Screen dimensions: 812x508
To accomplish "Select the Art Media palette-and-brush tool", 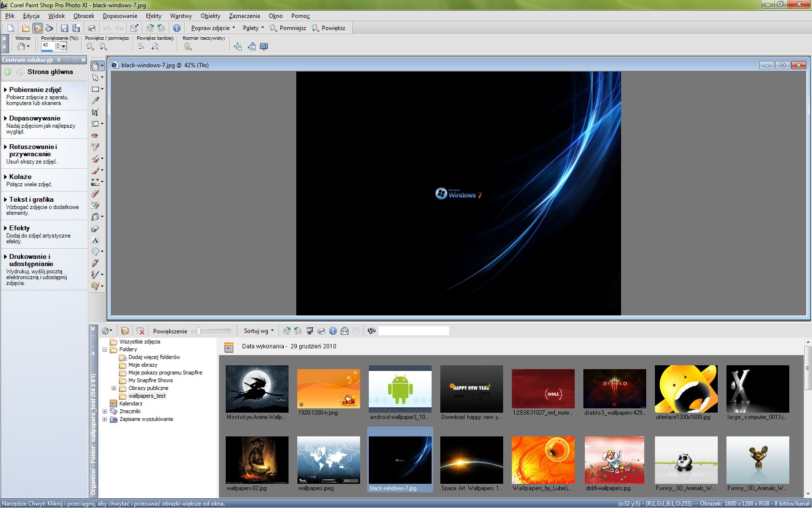I will tap(96, 286).
